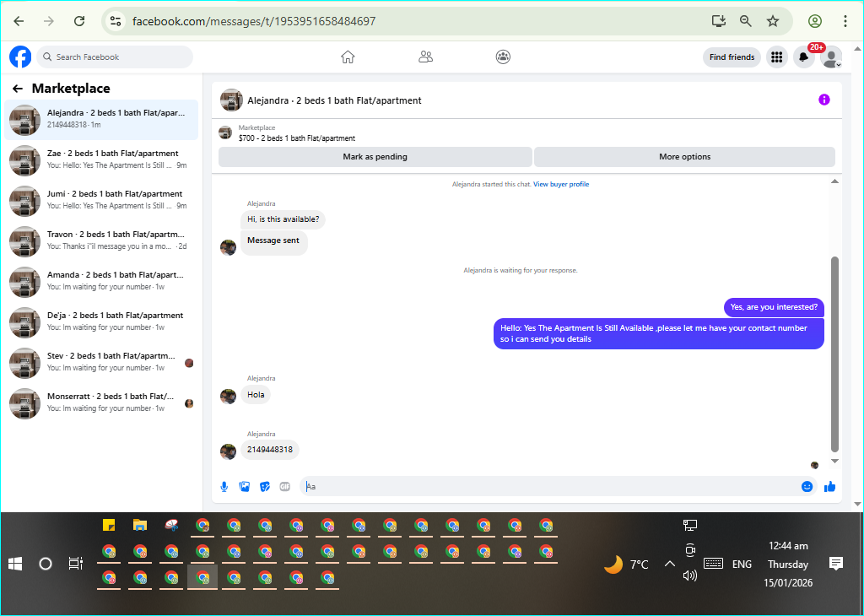Viewport: 864px width, 616px height.
Task: Open the account profile avatar menu
Action: (831, 57)
